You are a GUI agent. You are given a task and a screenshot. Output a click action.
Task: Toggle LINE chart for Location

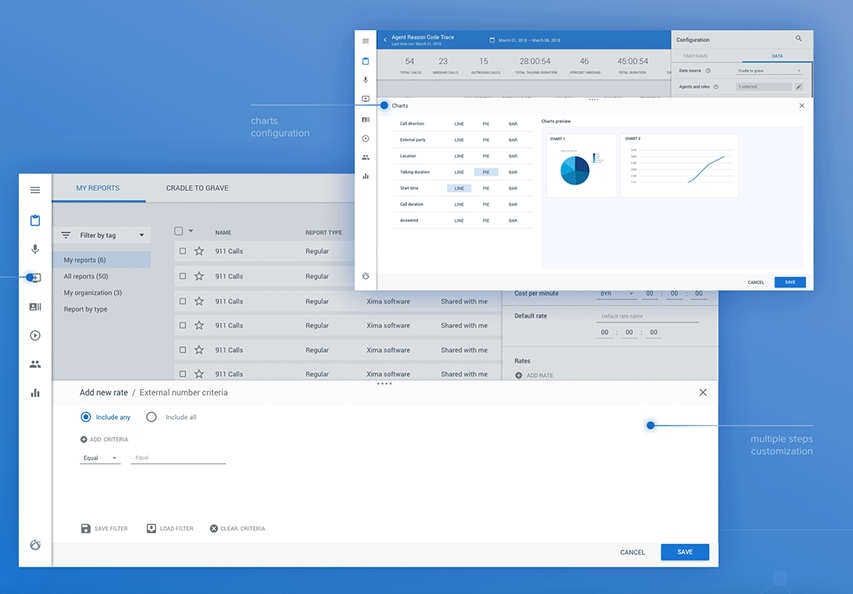point(459,156)
